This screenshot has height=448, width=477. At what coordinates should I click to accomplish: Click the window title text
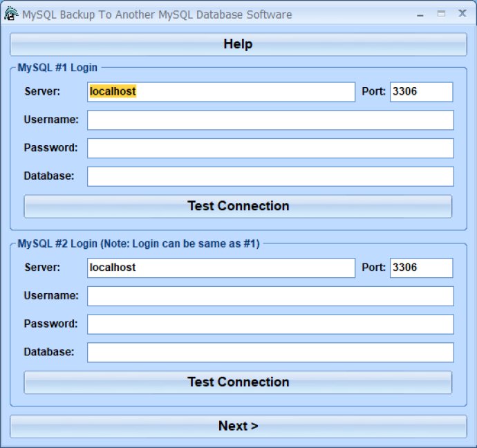point(157,15)
